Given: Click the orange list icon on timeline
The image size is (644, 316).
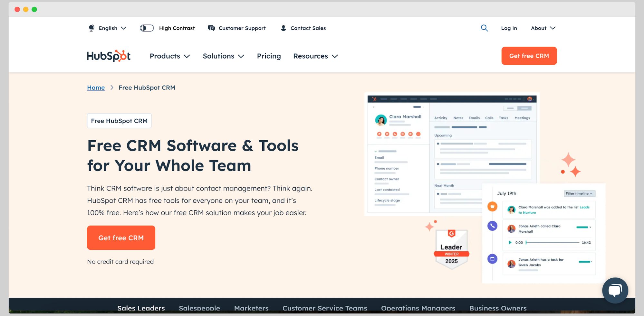Looking at the screenshot, I should [x=492, y=207].
